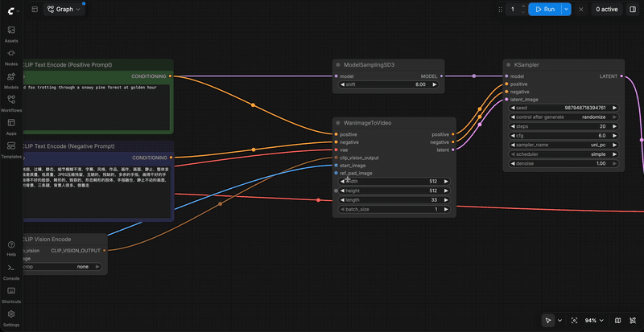The image size is (644, 332).
Task: Click the ModelSamplingSD3 MODEL output socket
Action: point(441,76)
